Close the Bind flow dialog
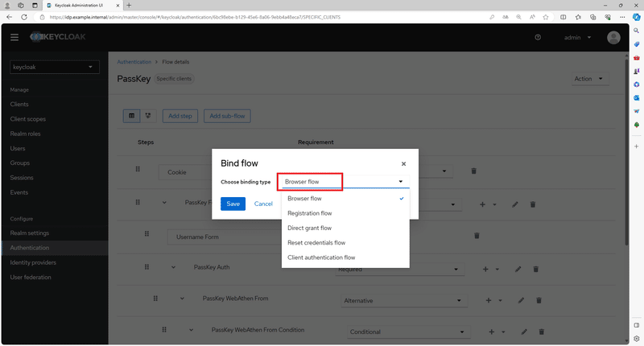Screen dimensions: 644x346 tap(403, 164)
